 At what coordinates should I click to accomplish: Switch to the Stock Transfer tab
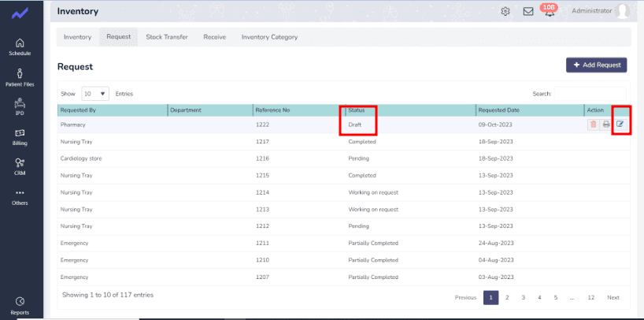pos(166,37)
